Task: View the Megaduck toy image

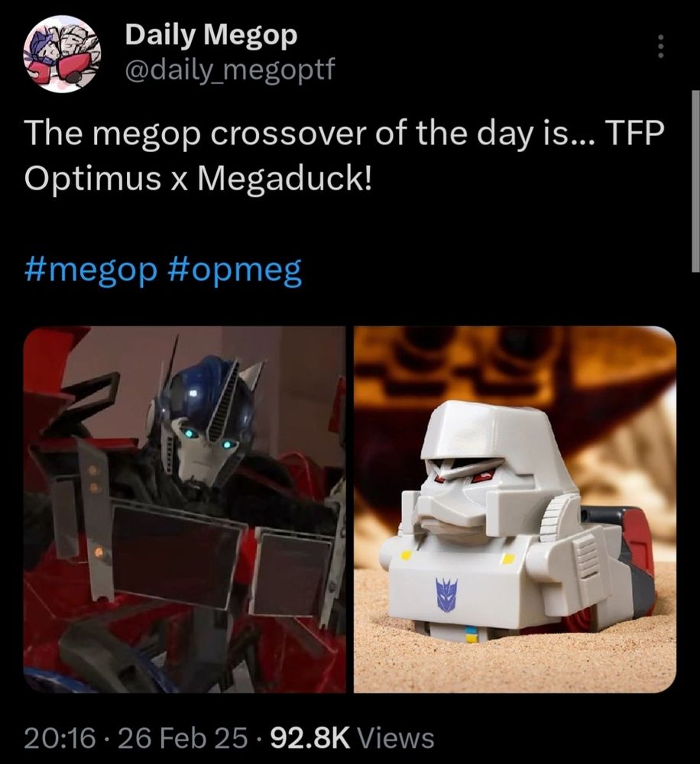Action: pyautogui.click(x=515, y=509)
